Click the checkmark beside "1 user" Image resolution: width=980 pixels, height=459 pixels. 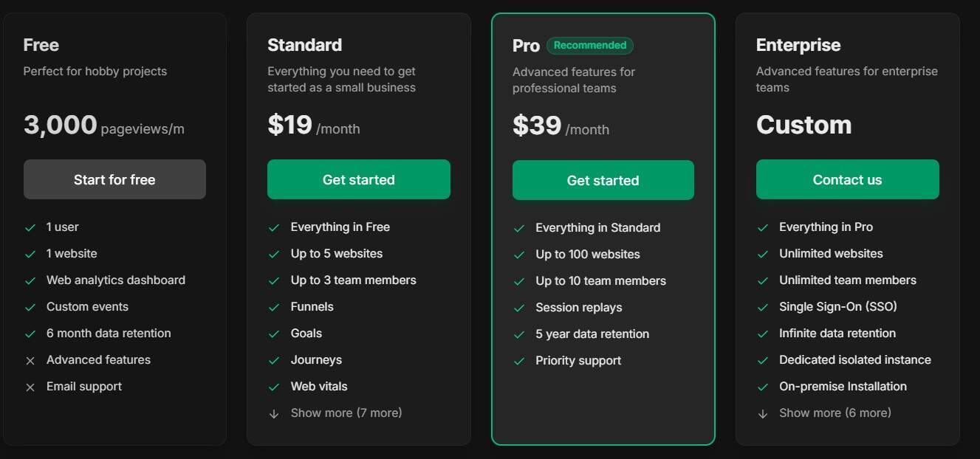click(x=30, y=227)
